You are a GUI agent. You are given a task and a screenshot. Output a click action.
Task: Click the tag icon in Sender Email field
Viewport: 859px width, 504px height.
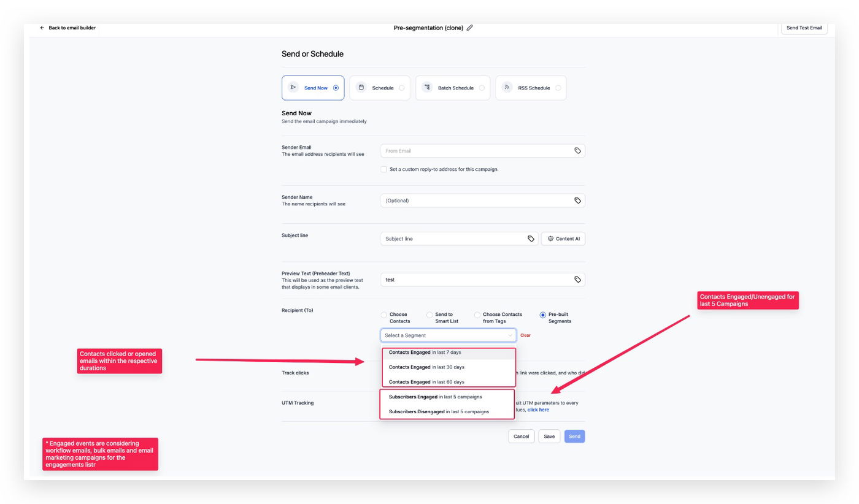577,151
